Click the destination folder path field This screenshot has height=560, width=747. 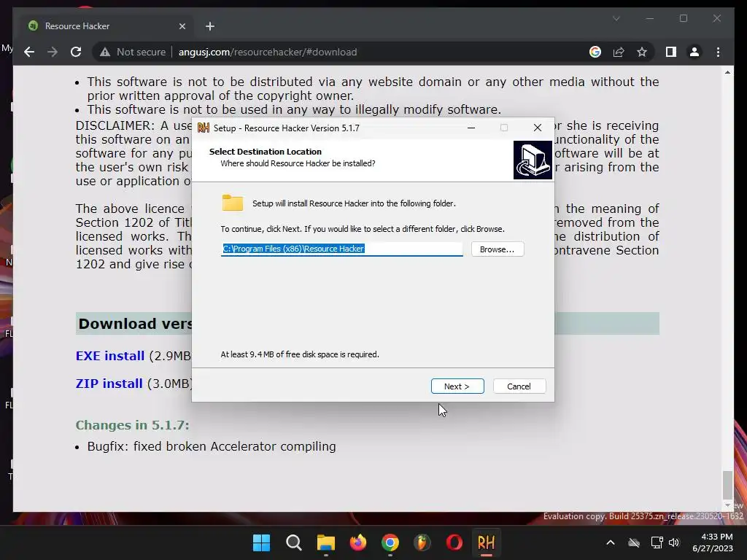pos(341,249)
